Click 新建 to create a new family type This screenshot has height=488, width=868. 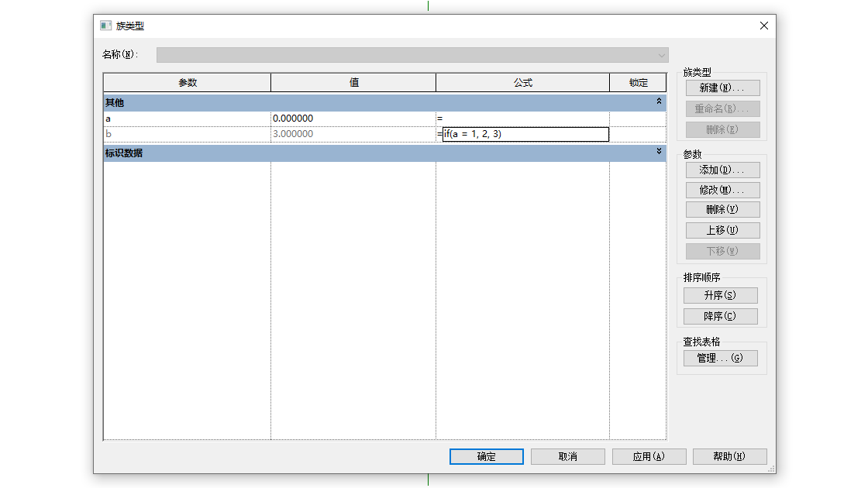[722, 88]
